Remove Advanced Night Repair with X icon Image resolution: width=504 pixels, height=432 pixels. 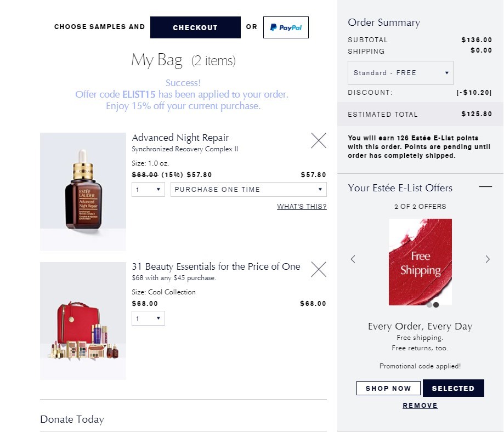click(x=319, y=140)
